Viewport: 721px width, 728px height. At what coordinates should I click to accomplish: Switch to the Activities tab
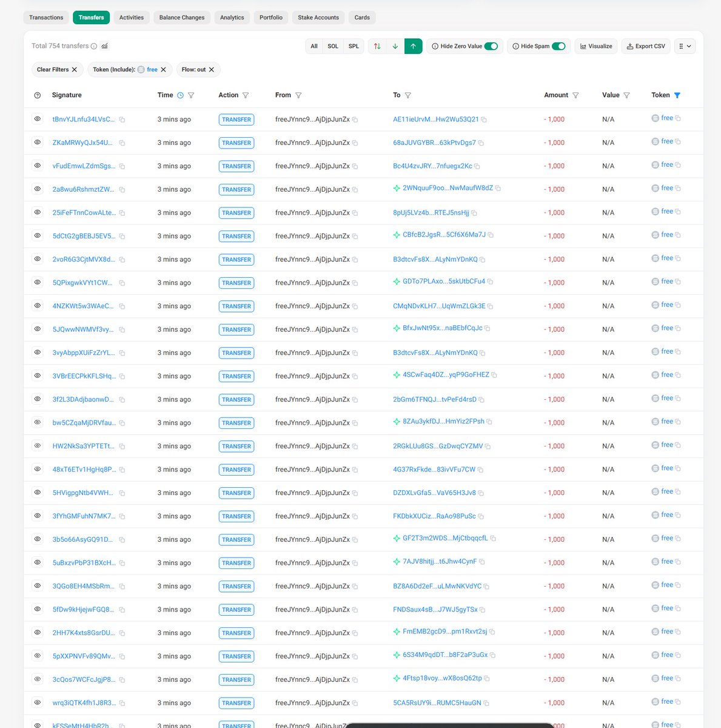click(x=132, y=18)
